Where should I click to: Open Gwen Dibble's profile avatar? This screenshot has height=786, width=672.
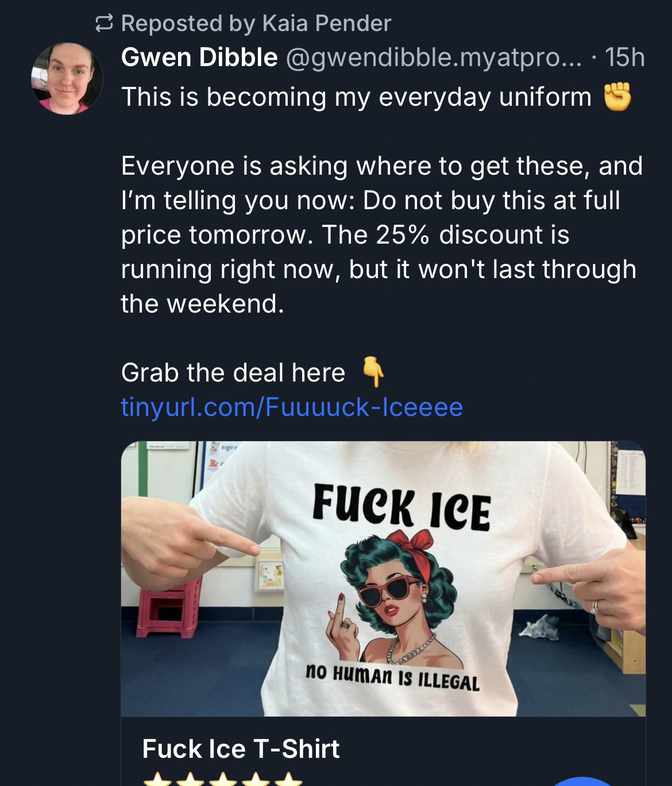(67, 79)
